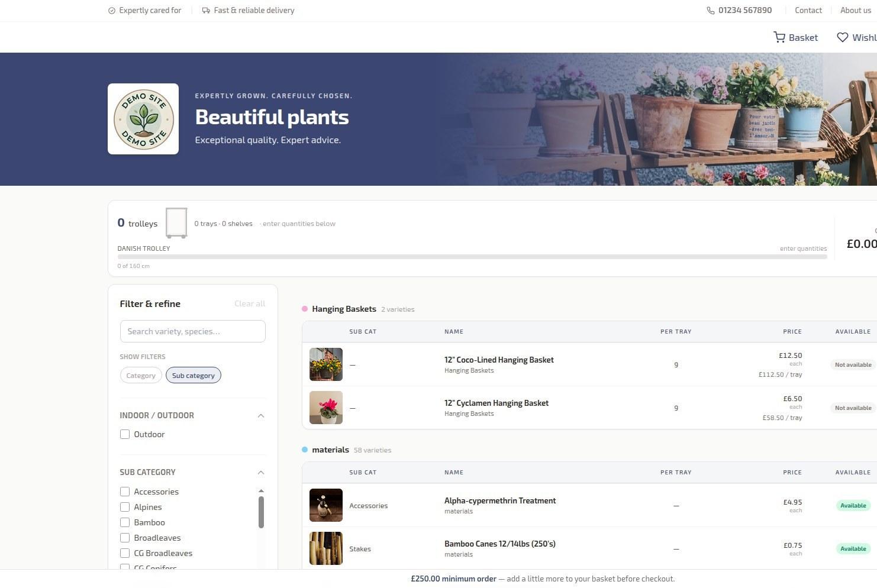Viewport: 877px width, 588px height.
Task: Select Bamboo Canes 12/14lbs (250's) name
Action: [x=500, y=544]
